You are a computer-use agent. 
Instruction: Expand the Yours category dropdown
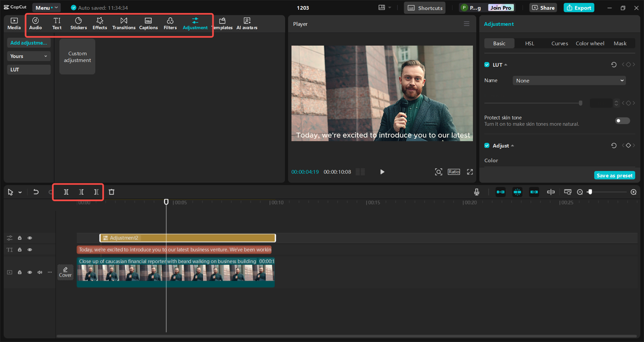pos(29,56)
